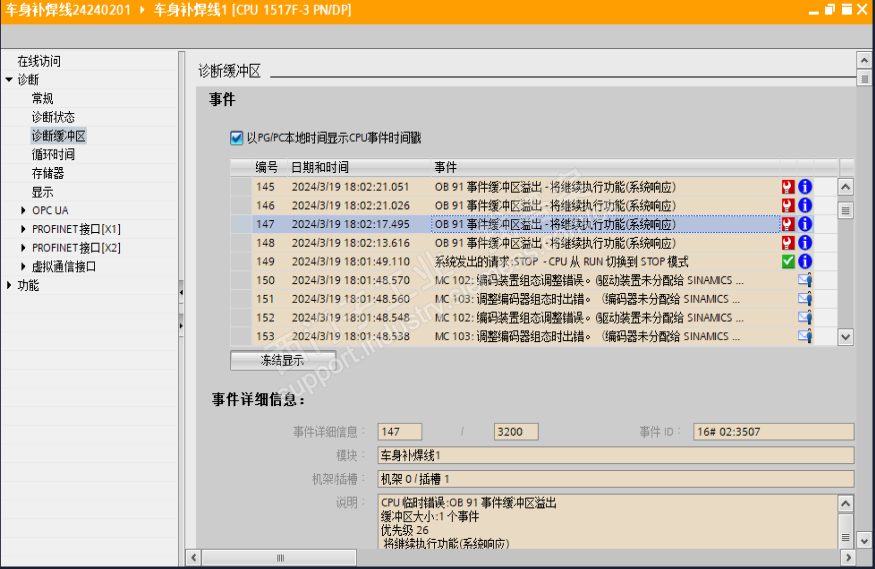Click the red wrench icon in row 145
This screenshot has height=569, width=875.
coord(787,187)
